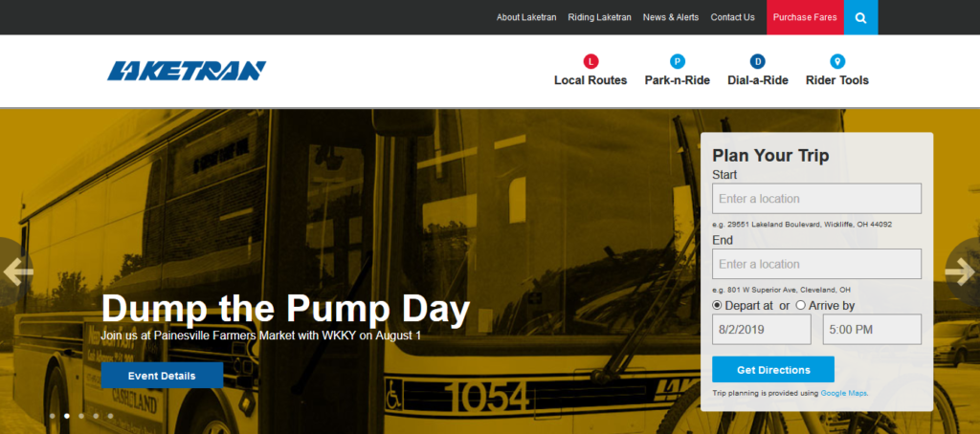Open the search magnifier icon

[860, 17]
